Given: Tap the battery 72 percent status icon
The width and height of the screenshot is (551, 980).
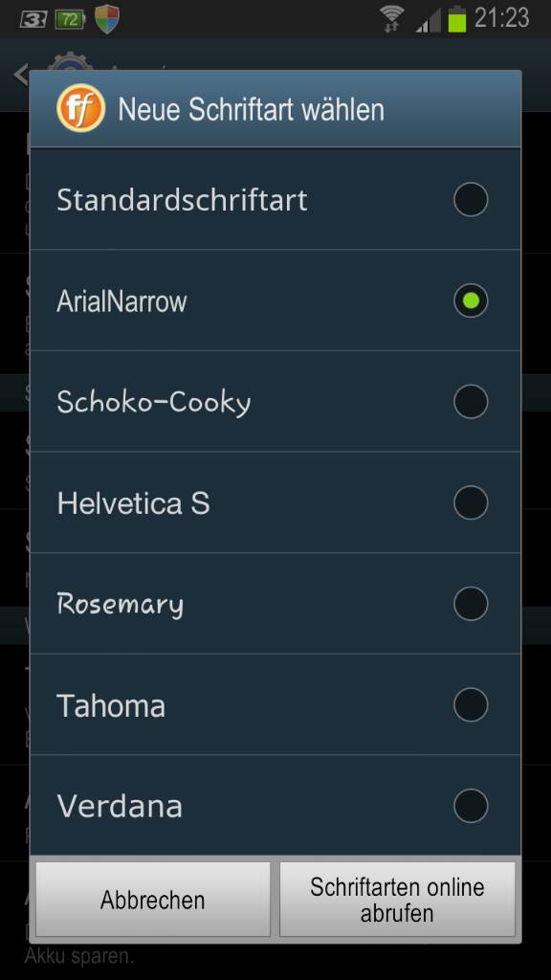Looking at the screenshot, I should (70, 19).
